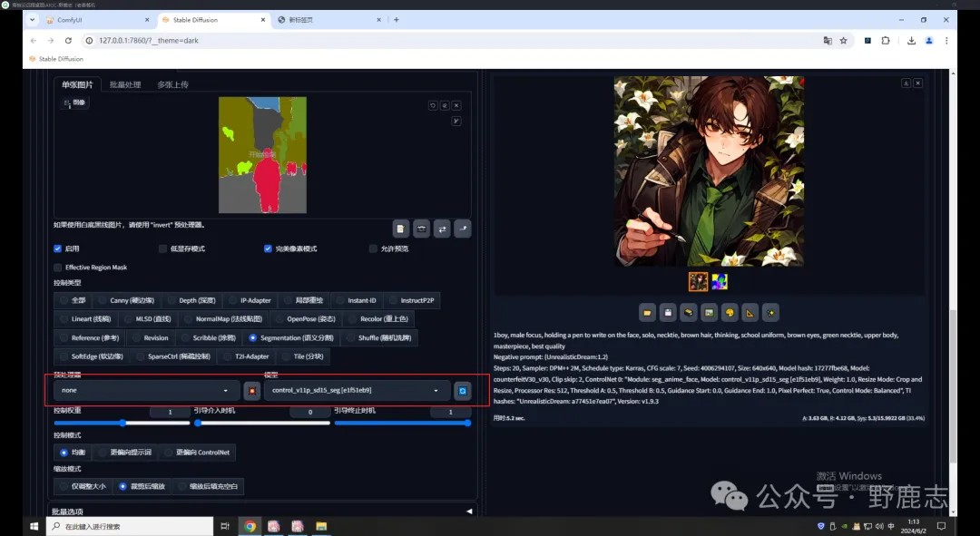Reload the browser page
The height and width of the screenshot is (536, 980).
tap(68, 41)
